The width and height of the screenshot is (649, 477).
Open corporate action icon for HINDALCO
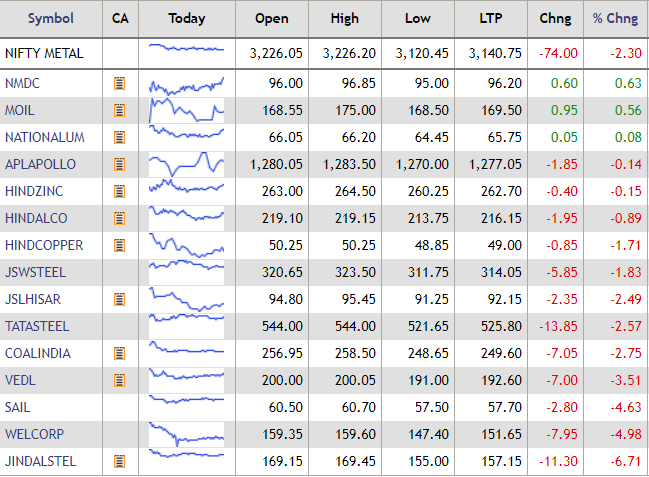coord(120,218)
